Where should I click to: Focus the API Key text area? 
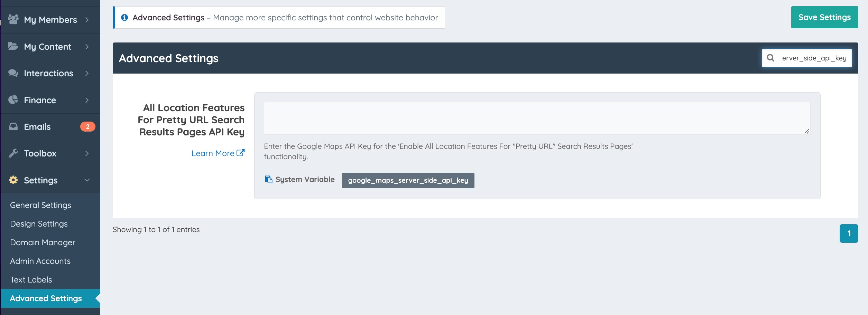coord(537,118)
